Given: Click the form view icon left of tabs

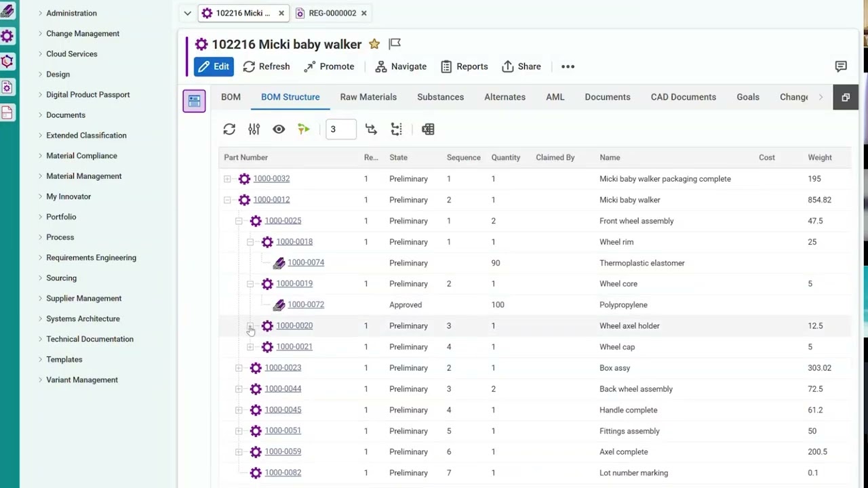Looking at the screenshot, I should [x=194, y=101].
